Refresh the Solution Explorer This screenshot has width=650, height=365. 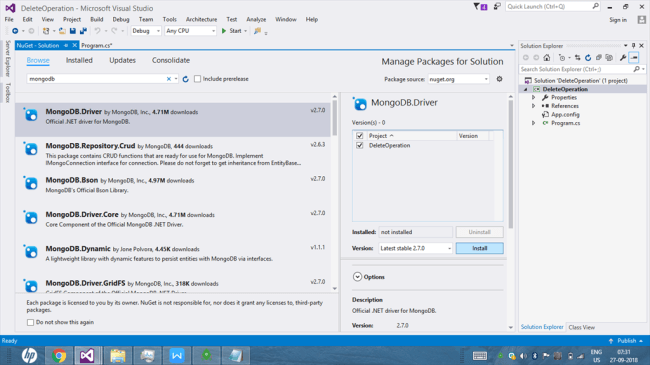click(588, 58)
